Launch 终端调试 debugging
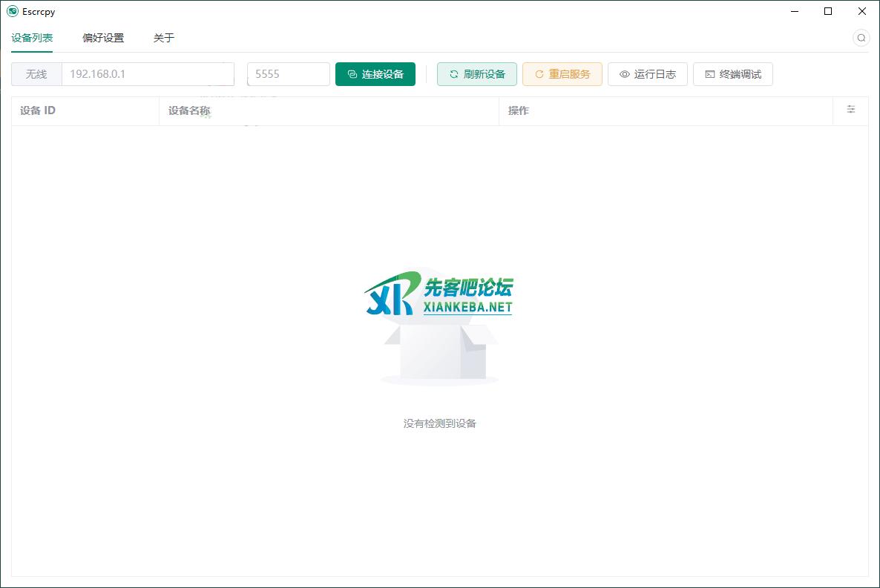Image resolution: width=880 pixels, height=588 pixels. (x=732, y=73)
